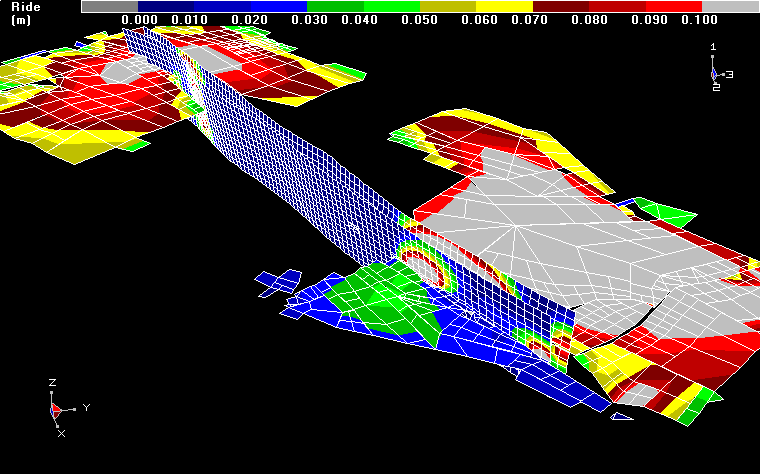The height and width of the screenshot is (474, 760).
Task: Select the dark navy legend swatch at 0.000
Action: 166,6
